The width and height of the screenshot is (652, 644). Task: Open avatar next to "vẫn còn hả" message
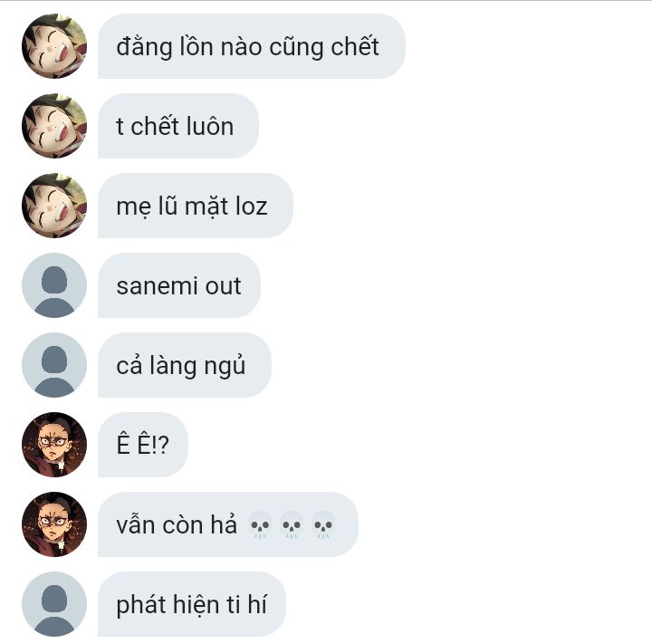pos(54,524)
